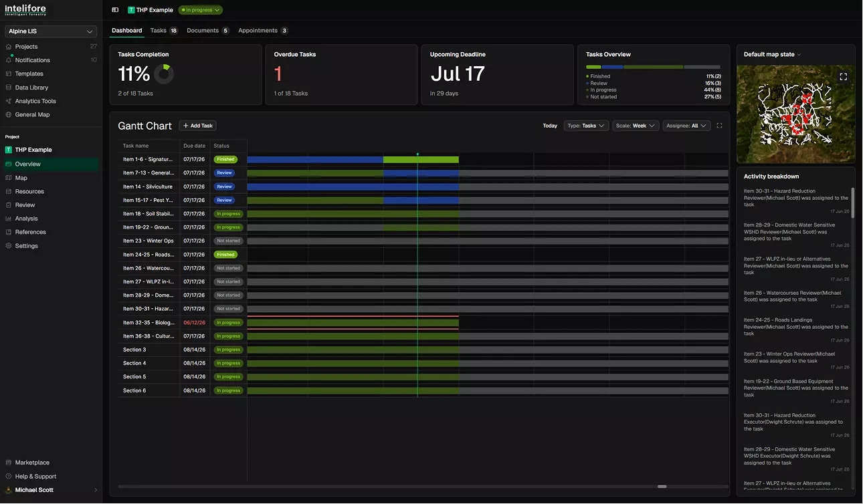Click the map thumbnail preview
The image size is (863, 504).
(x=795, y=114)
